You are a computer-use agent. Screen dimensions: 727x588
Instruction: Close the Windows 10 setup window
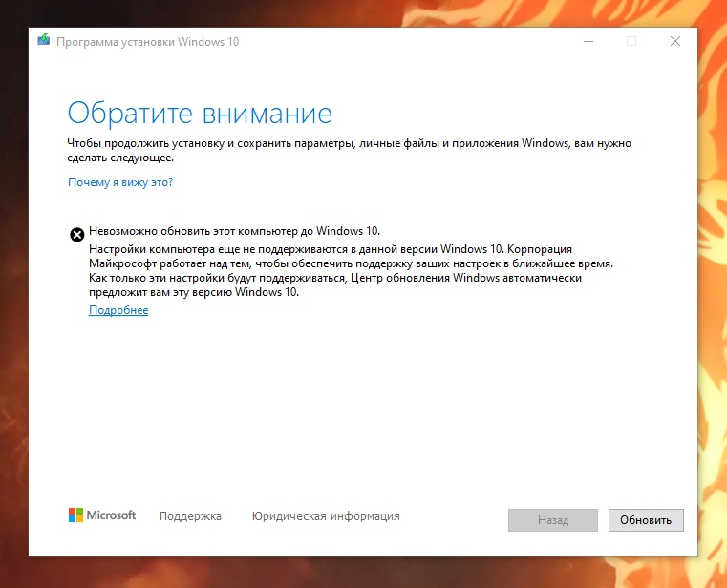tap(675, 42)
